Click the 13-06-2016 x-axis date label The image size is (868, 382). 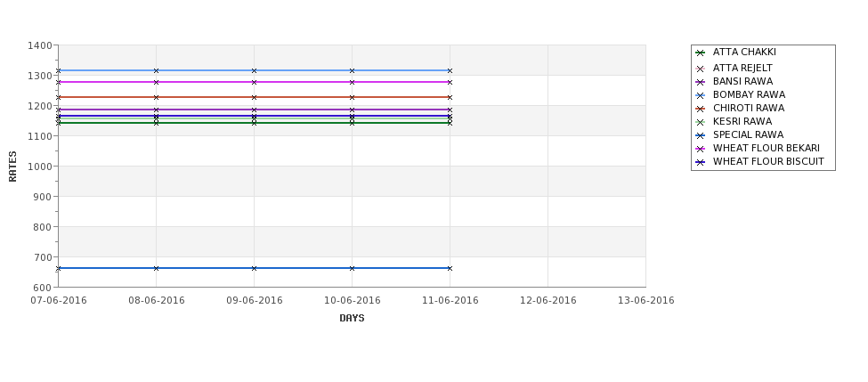coord(646,301)
